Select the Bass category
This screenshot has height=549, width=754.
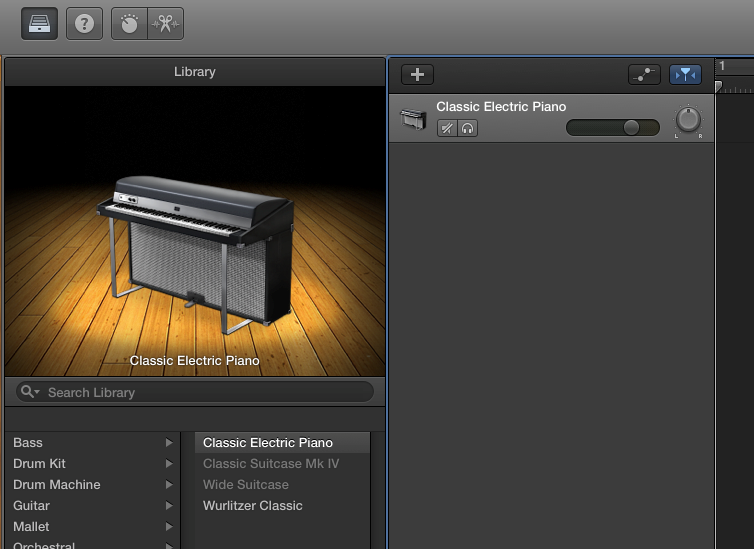pos(93,442)
